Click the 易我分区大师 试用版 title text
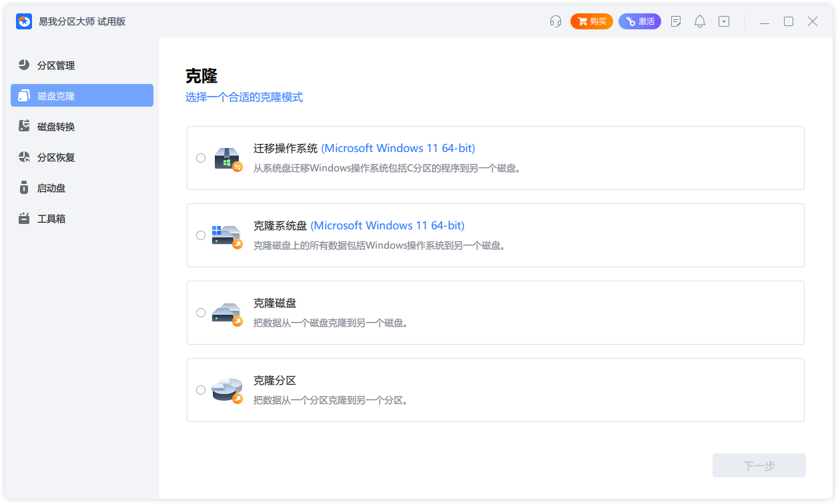Screen dimensions: 838x504 click(82, 21)
